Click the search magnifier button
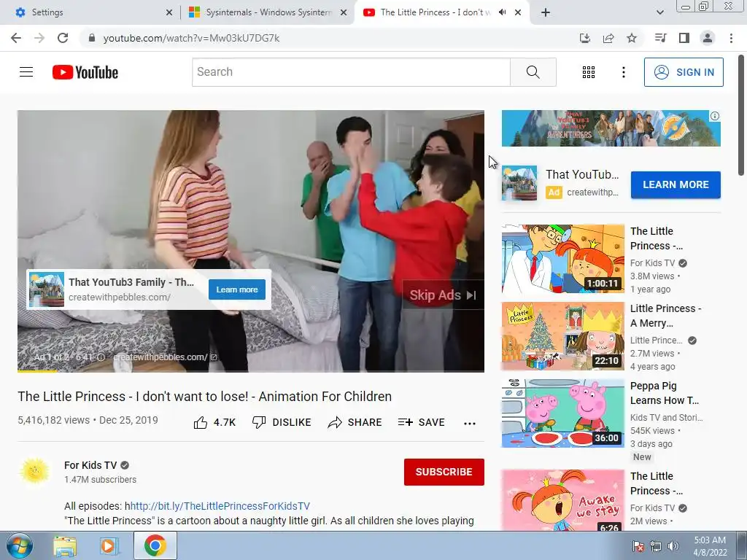Image resolution: width=747 pixels, height=560 pixels. [533, 72]
